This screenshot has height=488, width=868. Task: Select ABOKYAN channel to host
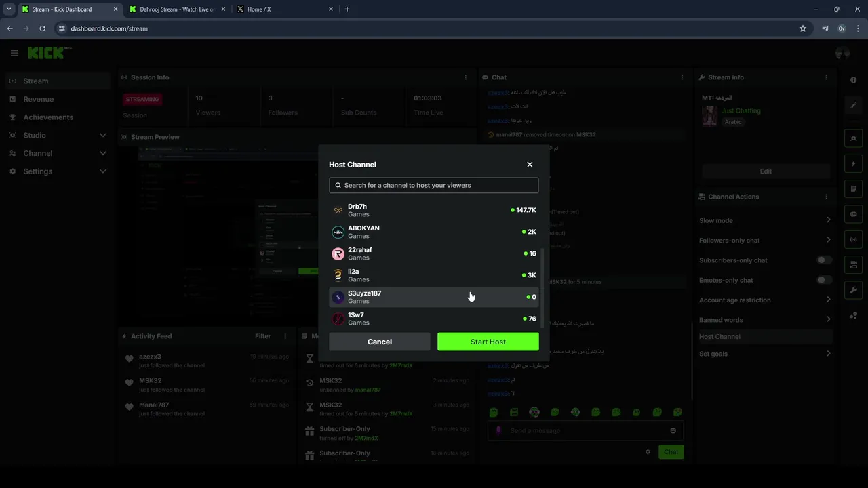pyautogui.click(x=434, y=232)
